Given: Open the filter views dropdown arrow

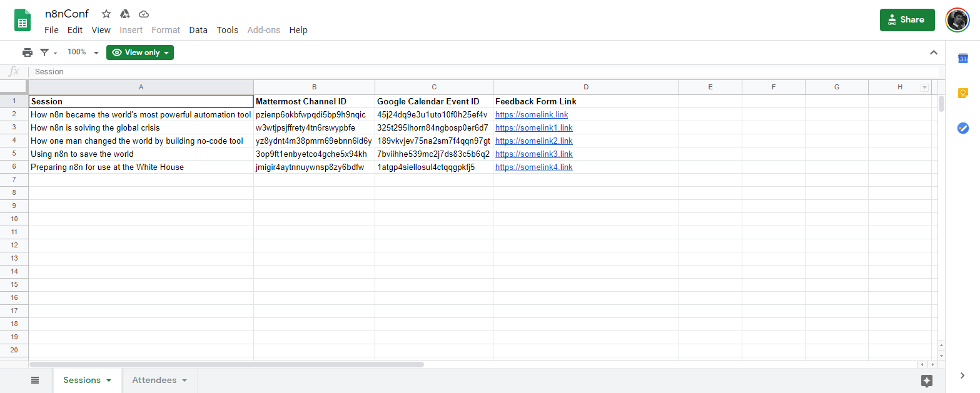Looking at the screenshot, I should (x=55, y=53).
